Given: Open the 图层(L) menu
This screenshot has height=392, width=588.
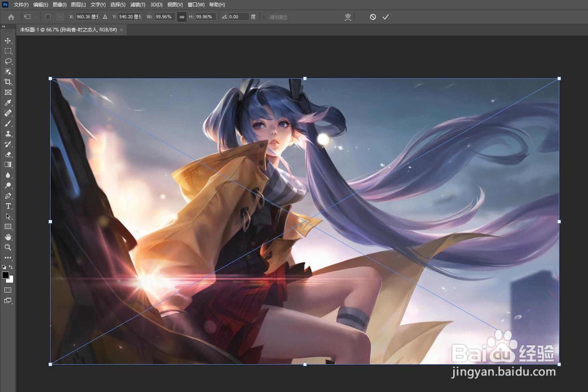Looking at the screenshot, I should pos(78,5).
